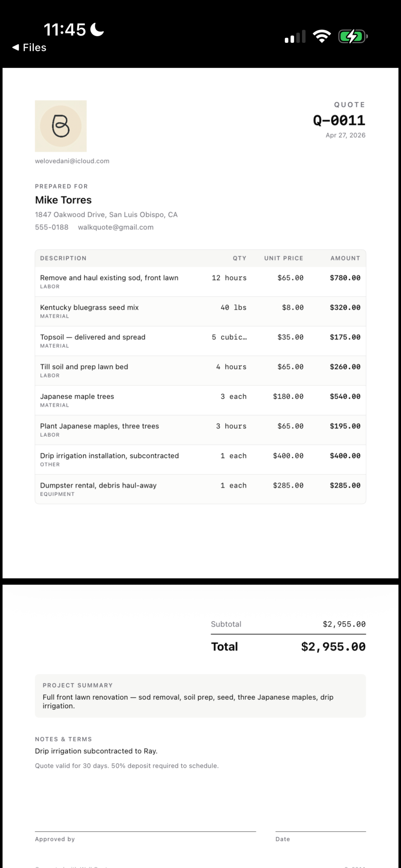Tap the Oakwood Drive address line
Viewport: 401px width, 868px height.
click(106, 215)
